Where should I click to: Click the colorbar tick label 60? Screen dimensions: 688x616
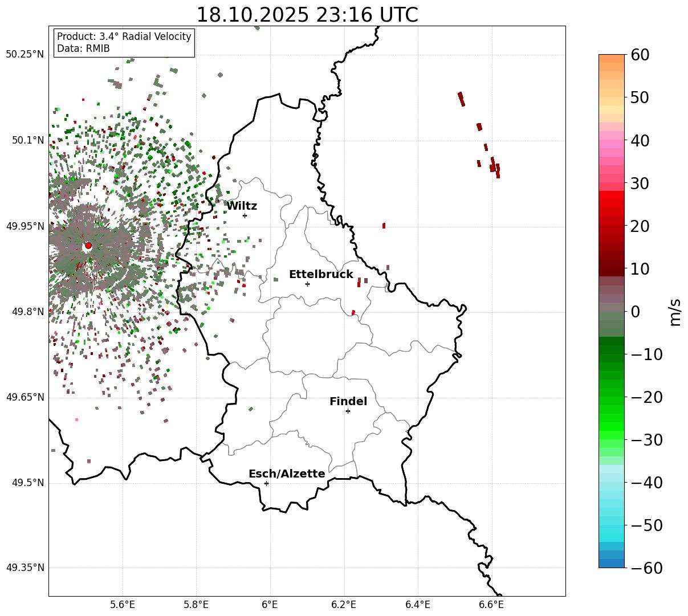click(x=641, y=55)
